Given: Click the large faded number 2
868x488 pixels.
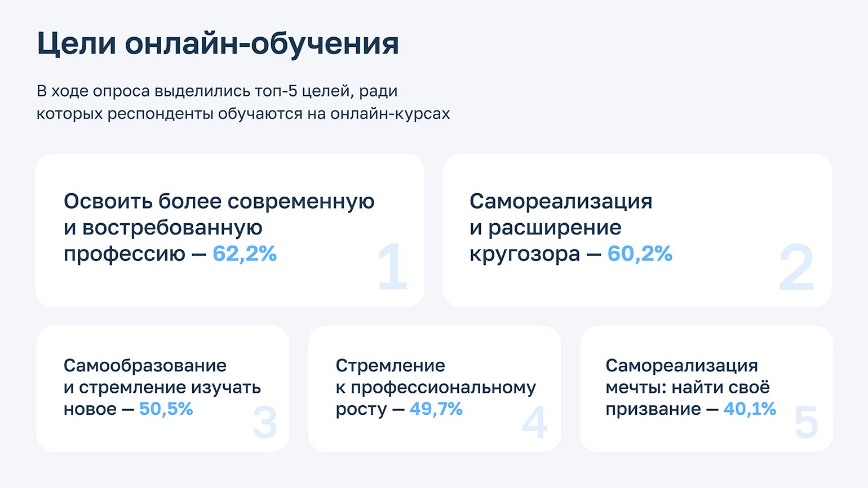Looking at the screenshot, I should pyautogui.click(x=796, y=267).
